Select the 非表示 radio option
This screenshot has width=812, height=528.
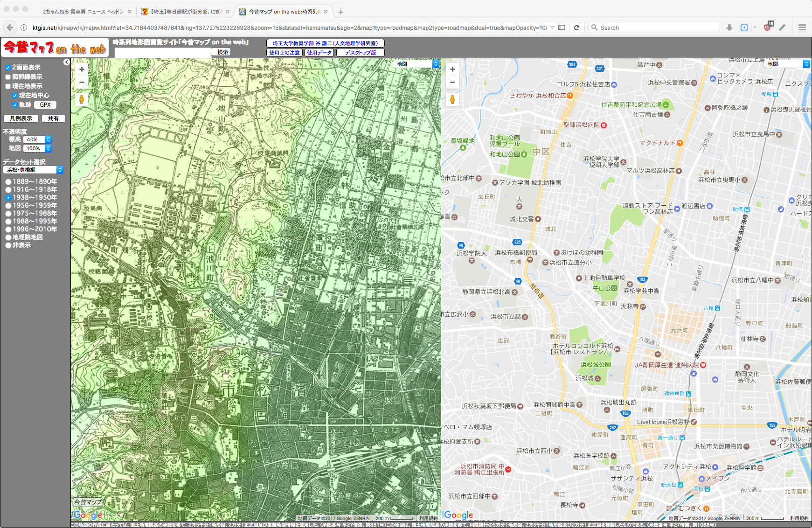click(8, 245)
